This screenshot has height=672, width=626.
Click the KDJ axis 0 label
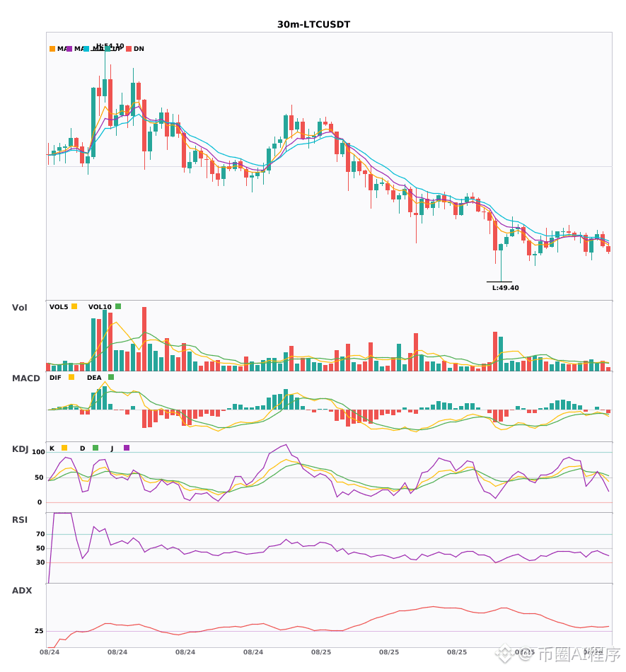40,502
